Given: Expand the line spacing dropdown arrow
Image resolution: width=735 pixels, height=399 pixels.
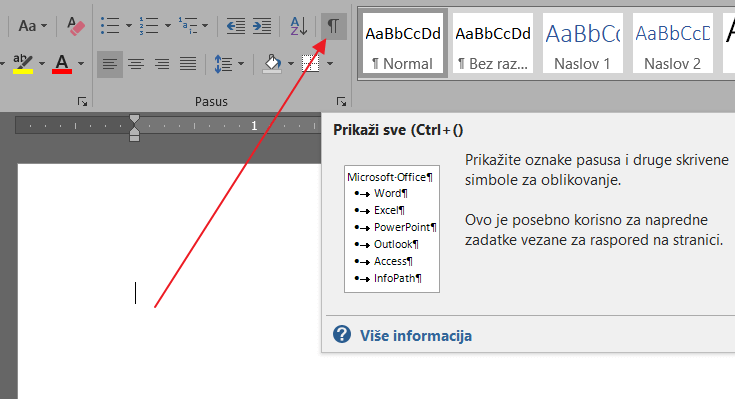Looking at the screenshot, I should coord(241,64).
